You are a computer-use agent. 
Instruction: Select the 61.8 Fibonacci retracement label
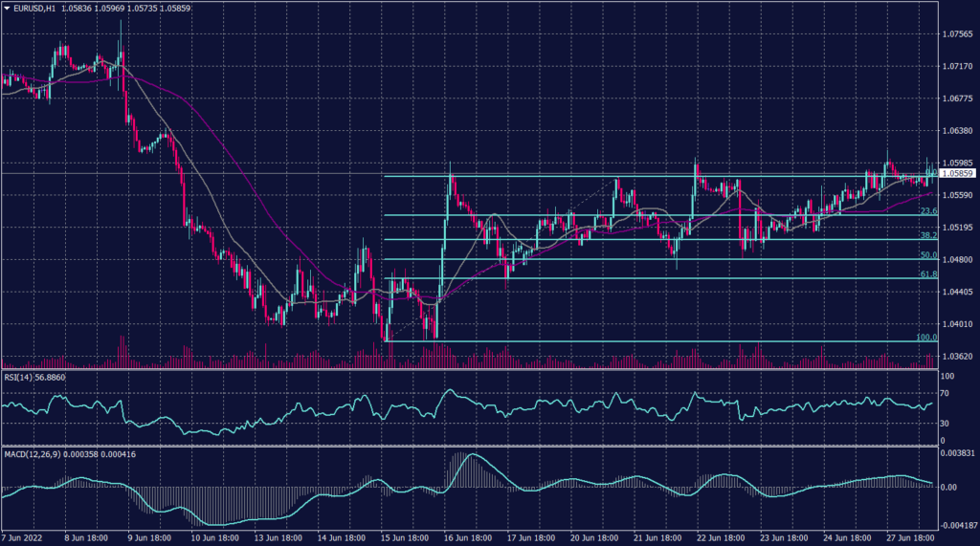926,274
